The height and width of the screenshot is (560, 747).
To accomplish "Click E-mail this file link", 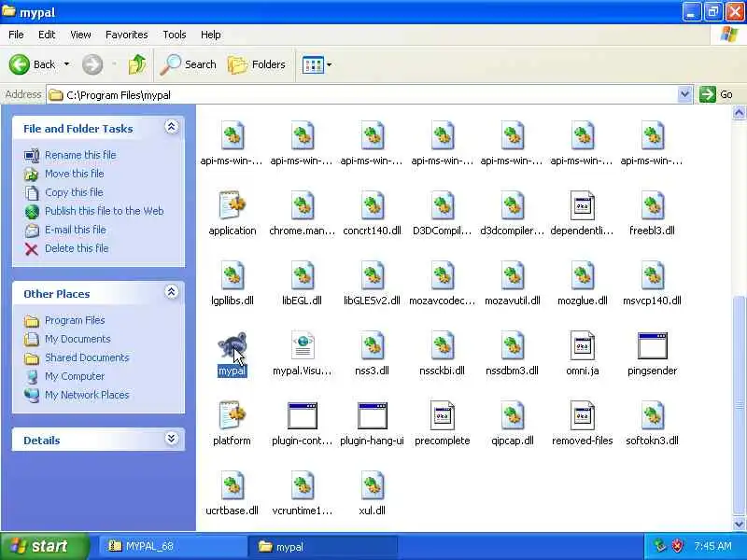I will [x=76, y=230].
